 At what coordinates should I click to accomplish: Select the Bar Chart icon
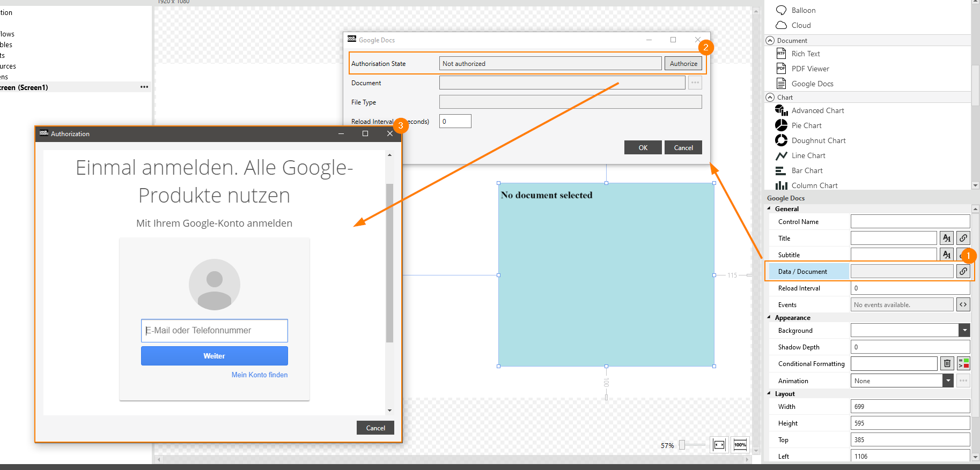781,170
